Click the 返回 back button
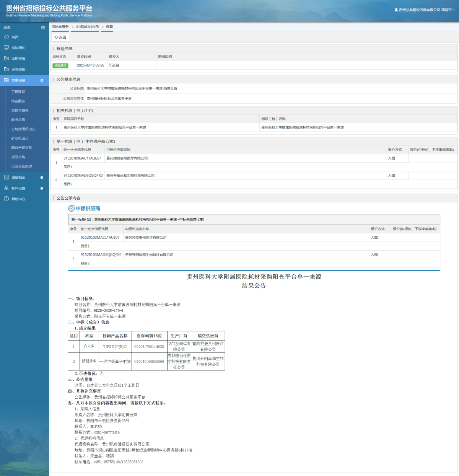This screenshot has width=459, height=476. pyautogui.click(x=60, y=37)
